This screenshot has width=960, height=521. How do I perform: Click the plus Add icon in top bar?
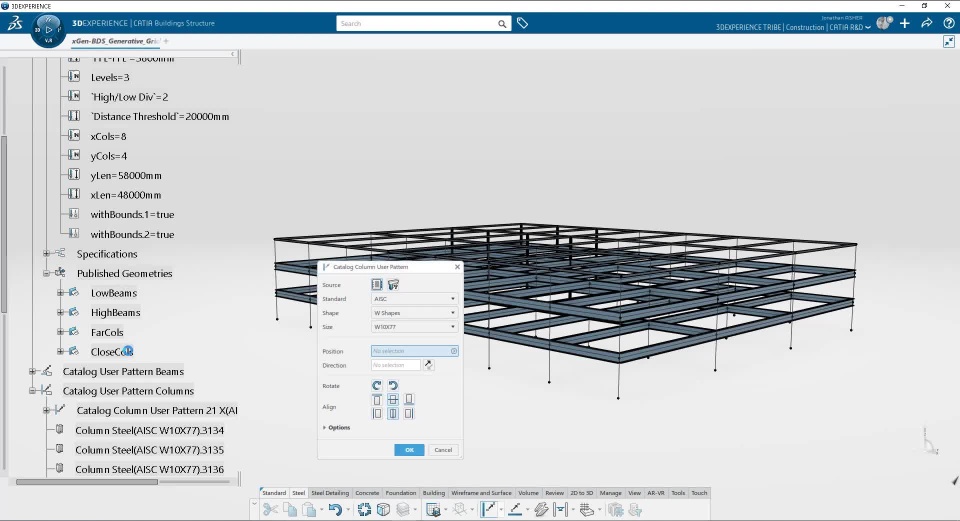(905, 23)
